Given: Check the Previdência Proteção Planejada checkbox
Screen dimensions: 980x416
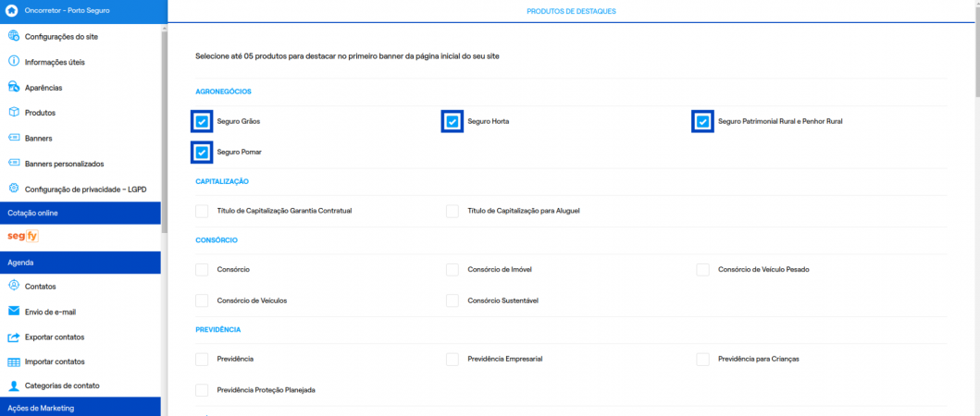Looking at the screenshot, I should (x=202, y=390).
